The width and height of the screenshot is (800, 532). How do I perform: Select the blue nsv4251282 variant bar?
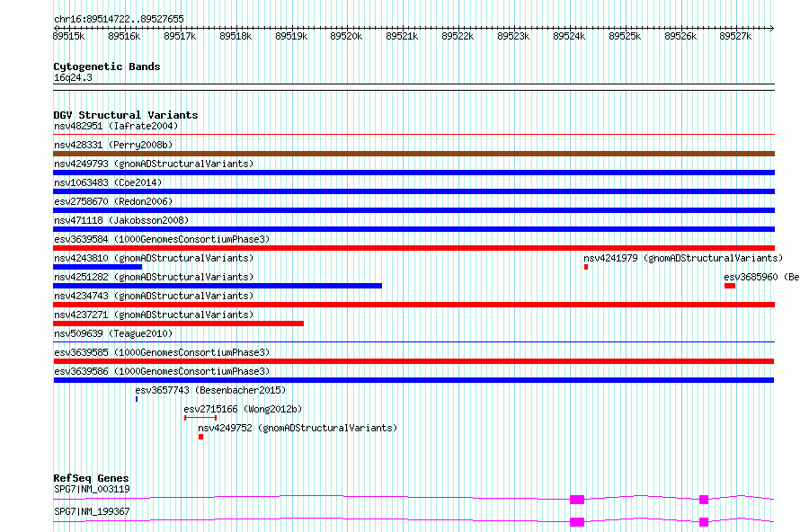218,286
